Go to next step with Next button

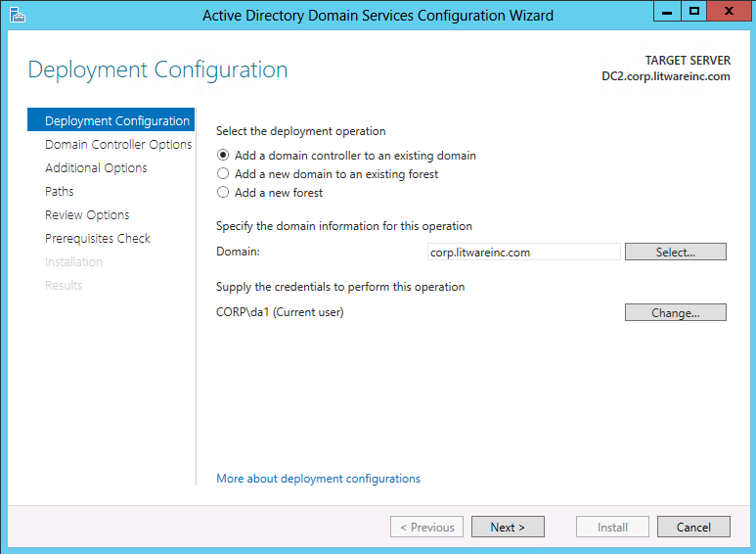click(508, 527)
